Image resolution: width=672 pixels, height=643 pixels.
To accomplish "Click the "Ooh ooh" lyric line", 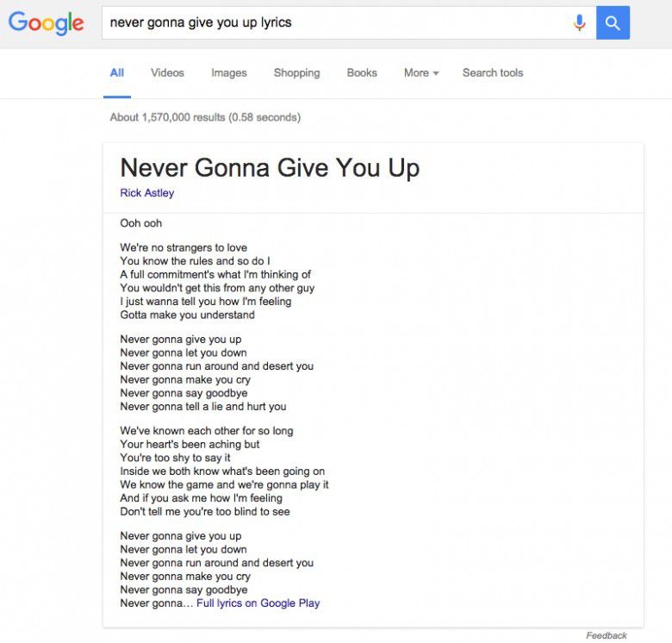I will (x=141, y=223).
